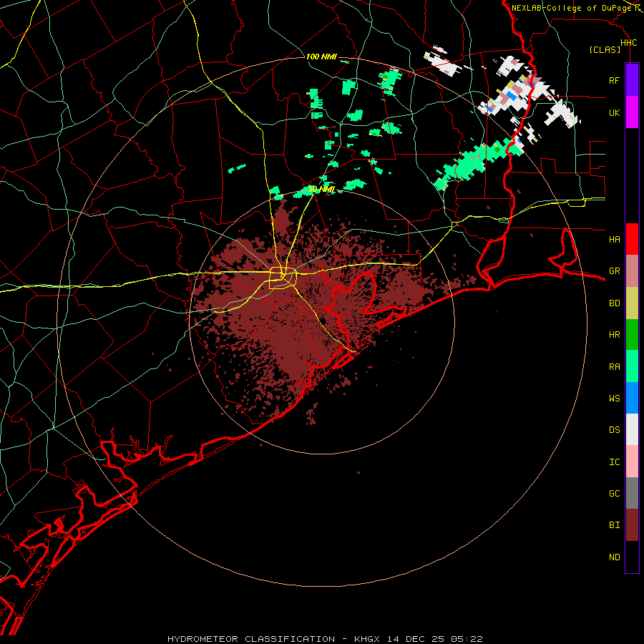The height and width of the screenshot is (644, 644).
Task: Click the 50 NMI range ring label
Action: pos(321,190)
